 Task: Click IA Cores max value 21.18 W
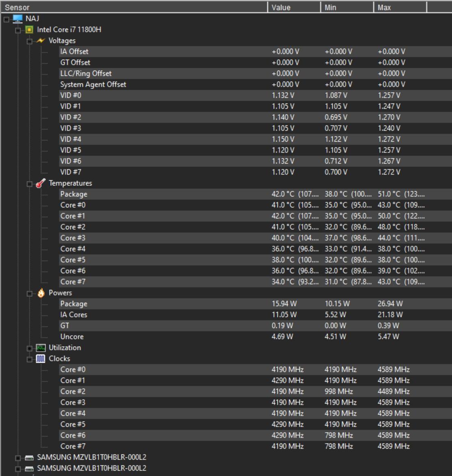click(x=390, y=315)
